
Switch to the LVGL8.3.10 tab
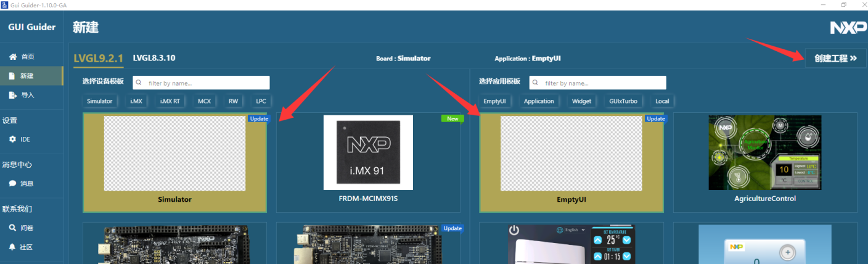pos(154,58)
